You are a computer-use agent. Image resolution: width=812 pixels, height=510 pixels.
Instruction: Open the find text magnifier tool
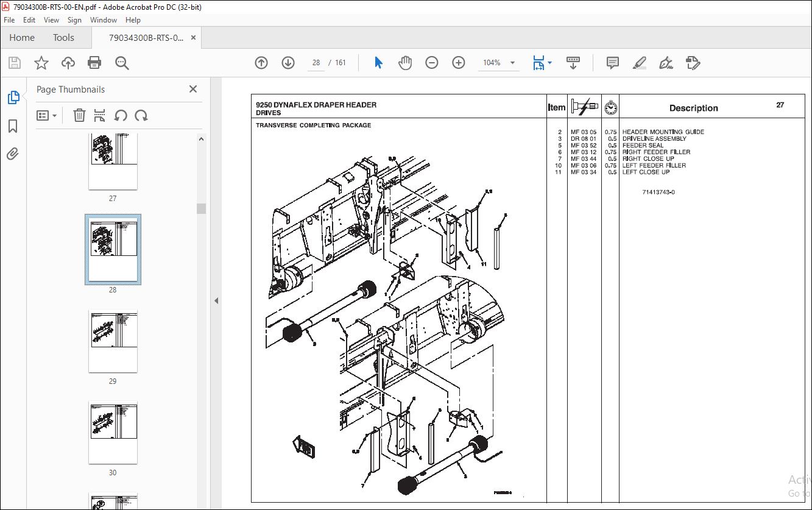coord(122,63)
